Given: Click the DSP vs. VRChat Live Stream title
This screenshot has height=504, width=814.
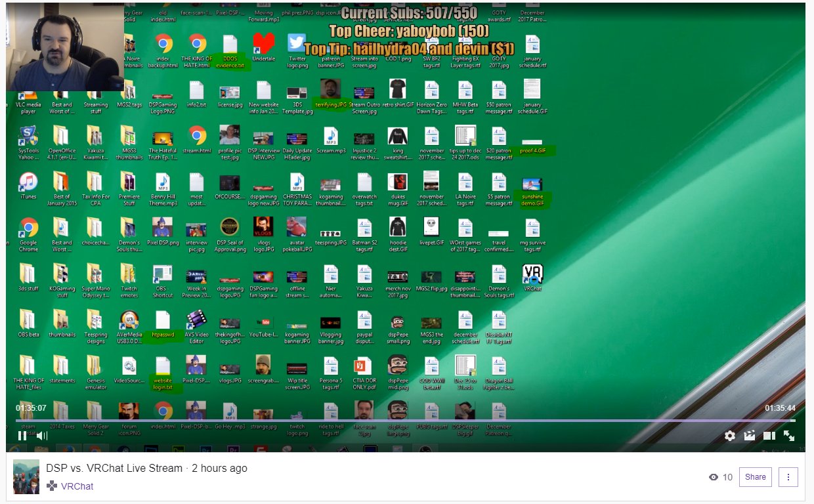Looking at the screenshot, I should click(x=114, y=469).
